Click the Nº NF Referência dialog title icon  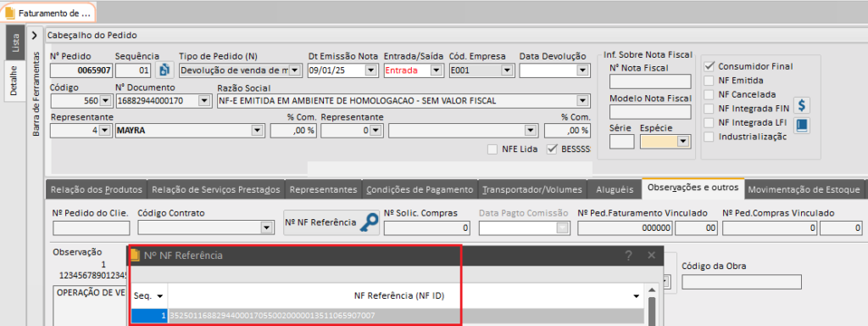click(135, 256)
